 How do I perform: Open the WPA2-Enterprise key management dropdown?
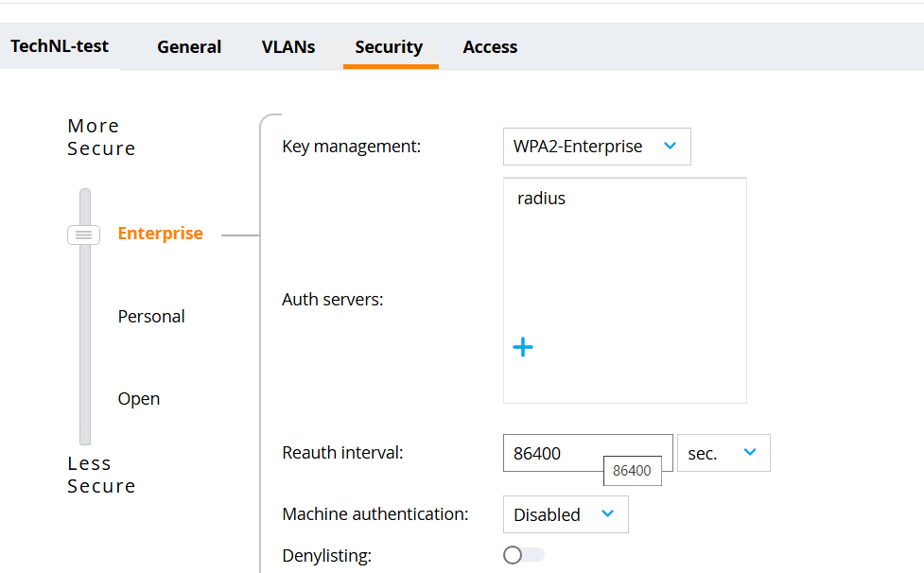pos(596,147)
